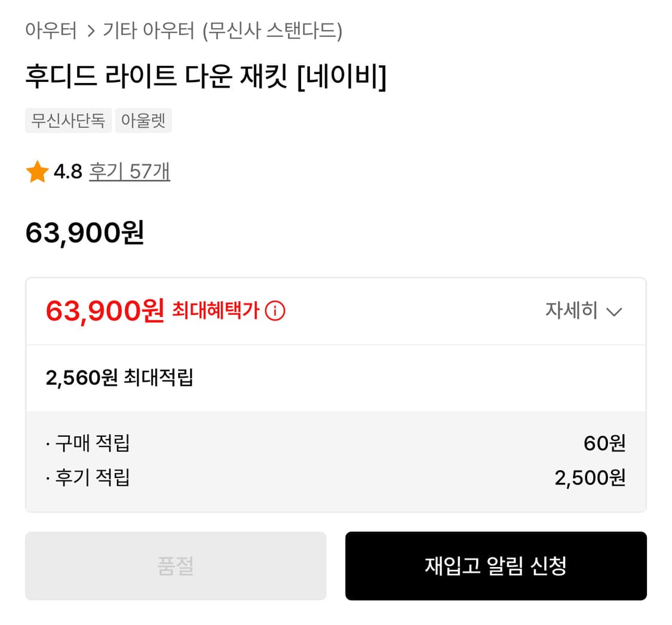Click the product title 후디드 라이트 다운 재킷
The width and height of the screenshot is (672, 625).
pyautogui.click(x=205, y=78)
